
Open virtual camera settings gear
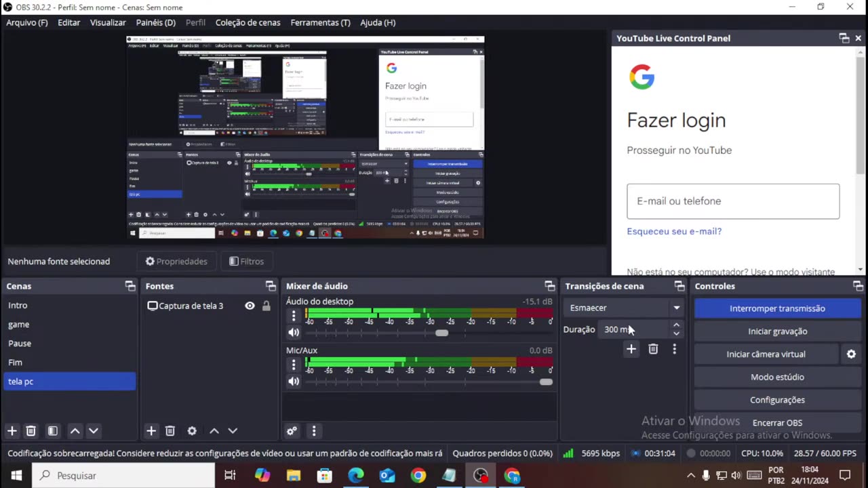point(851,354)
